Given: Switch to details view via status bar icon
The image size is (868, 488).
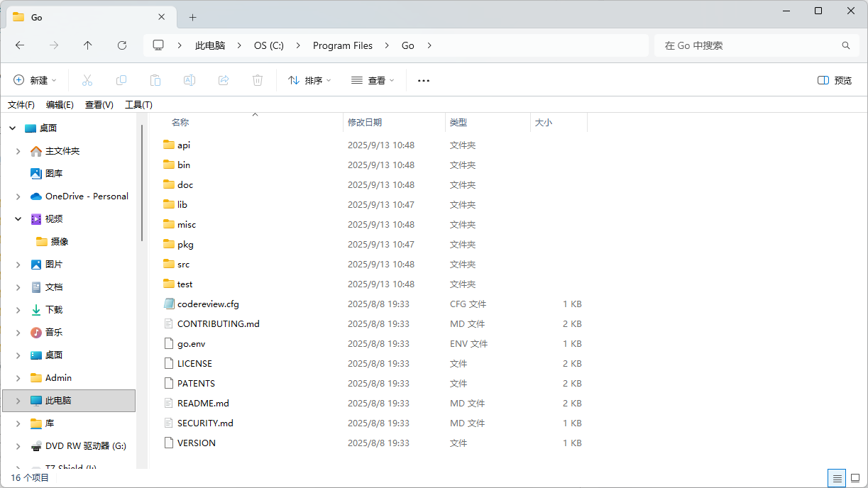Looking at the screenshot, I should click(x=837, y=478).
